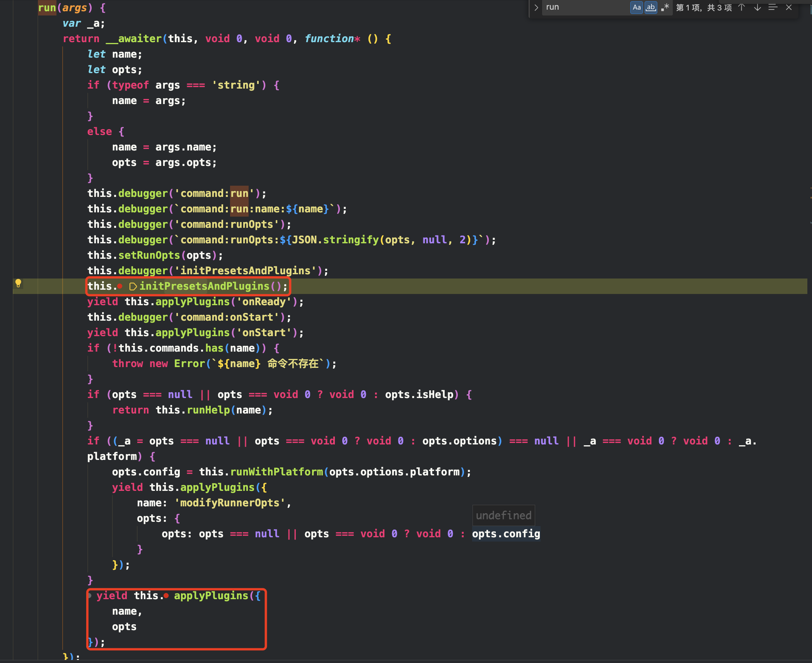Image resolution: width=812 pixels, height=663 pixels.
Task: Click gray inline breakpoint dot before final yield
Action: point(90,596)
